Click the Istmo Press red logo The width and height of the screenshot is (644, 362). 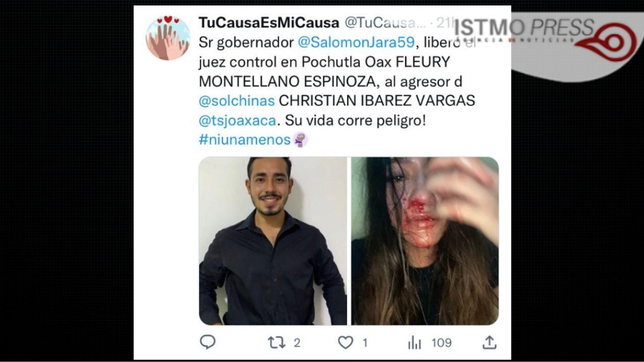pos(609,42)
